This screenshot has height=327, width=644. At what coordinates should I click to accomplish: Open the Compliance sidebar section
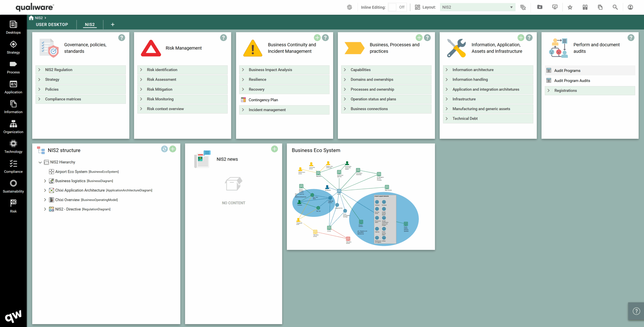click(13, 166)
